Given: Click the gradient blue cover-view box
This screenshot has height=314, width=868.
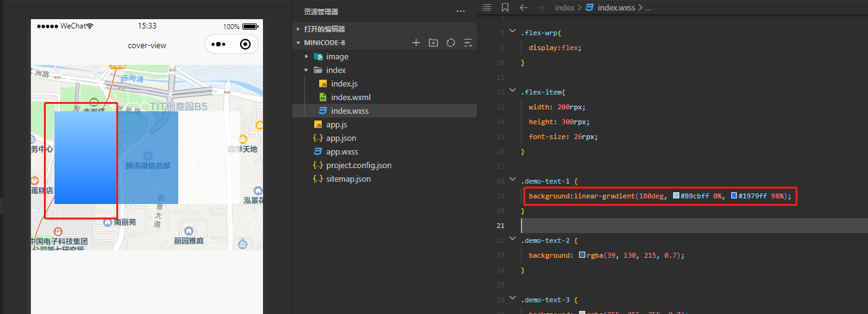Looking at the screenshot, I should click(85, 158).
